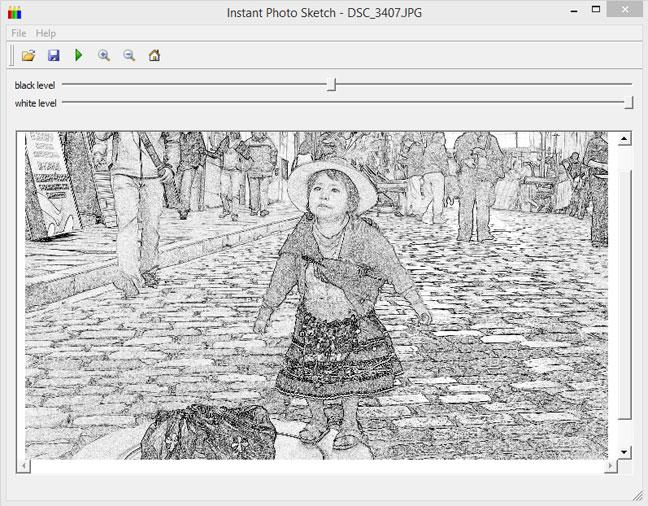Click the vertical scrollbar thumb
The image size is (648, 506).
pyautogui.click(x=624, y=295)
